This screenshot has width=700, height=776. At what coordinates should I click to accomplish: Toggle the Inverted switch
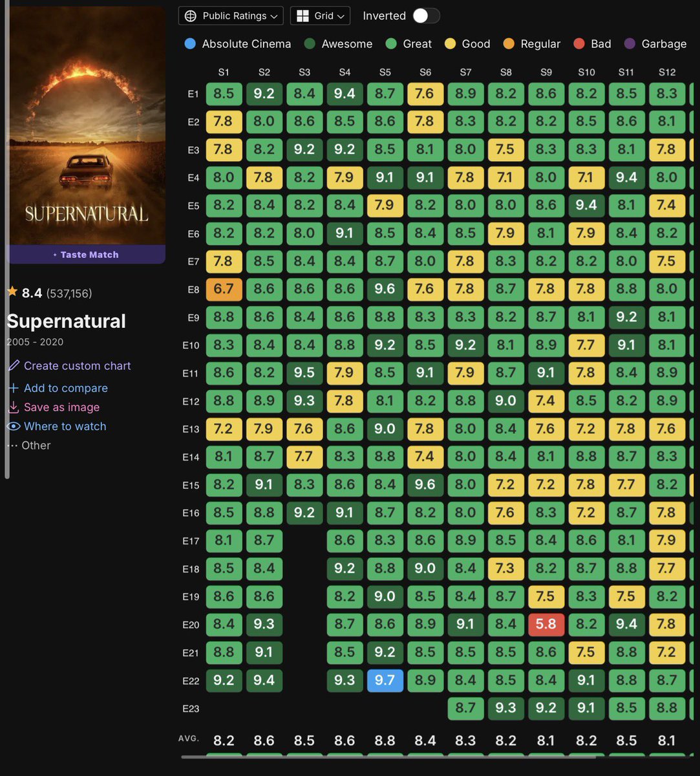(x=427, y=16)
